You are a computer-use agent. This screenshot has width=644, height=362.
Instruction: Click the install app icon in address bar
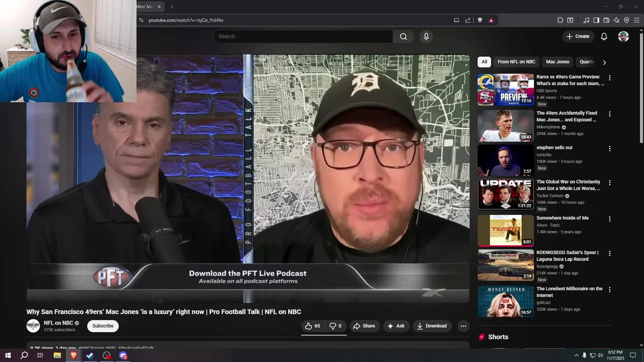[456, 20]
